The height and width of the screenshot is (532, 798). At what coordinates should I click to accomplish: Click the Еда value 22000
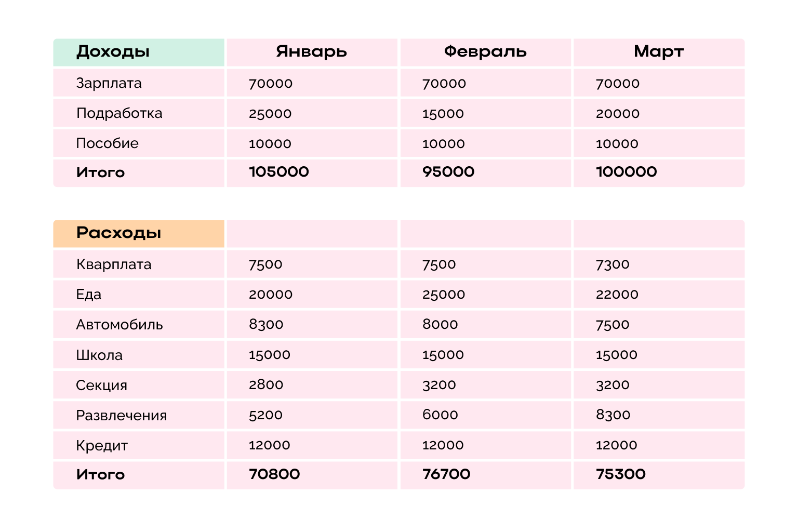[x=617, y=295]
